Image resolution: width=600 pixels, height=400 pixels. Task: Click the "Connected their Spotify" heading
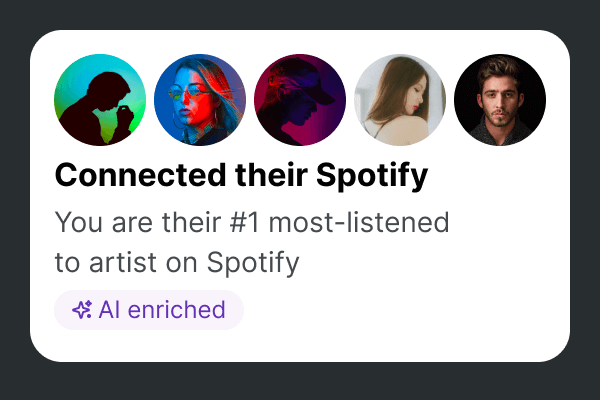(x=241, y=177)
